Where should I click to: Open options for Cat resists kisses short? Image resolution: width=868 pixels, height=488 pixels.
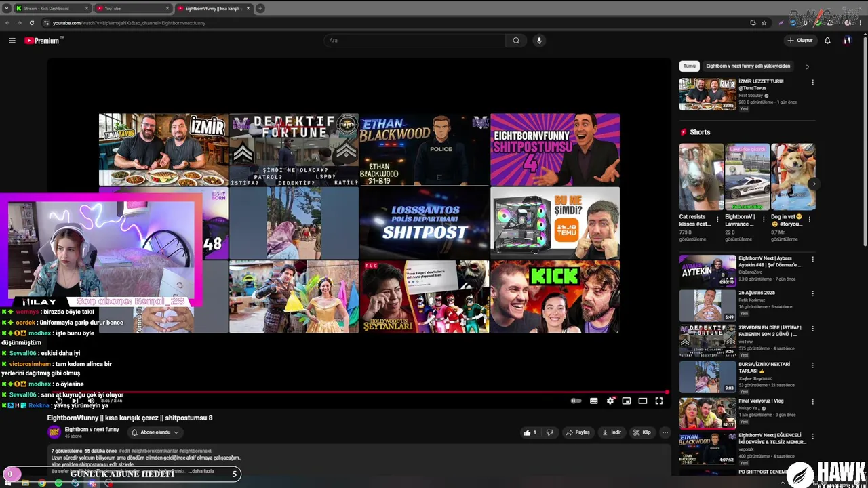point(717,219)
